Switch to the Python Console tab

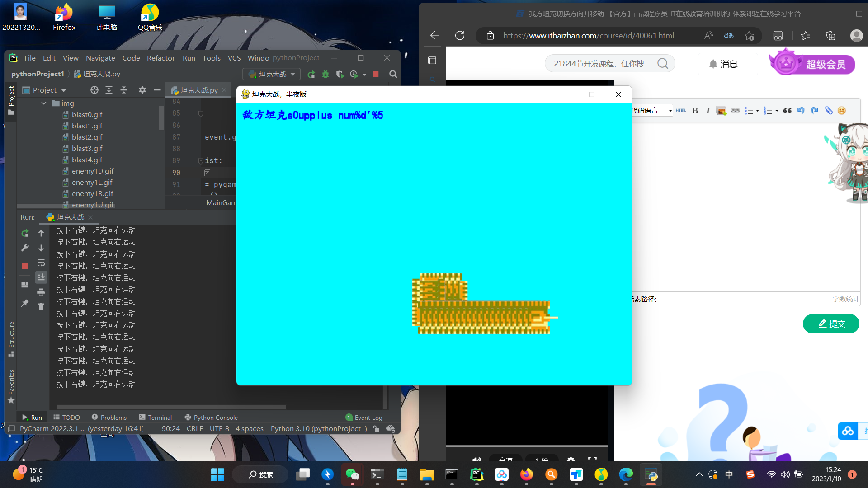(211, 418)
